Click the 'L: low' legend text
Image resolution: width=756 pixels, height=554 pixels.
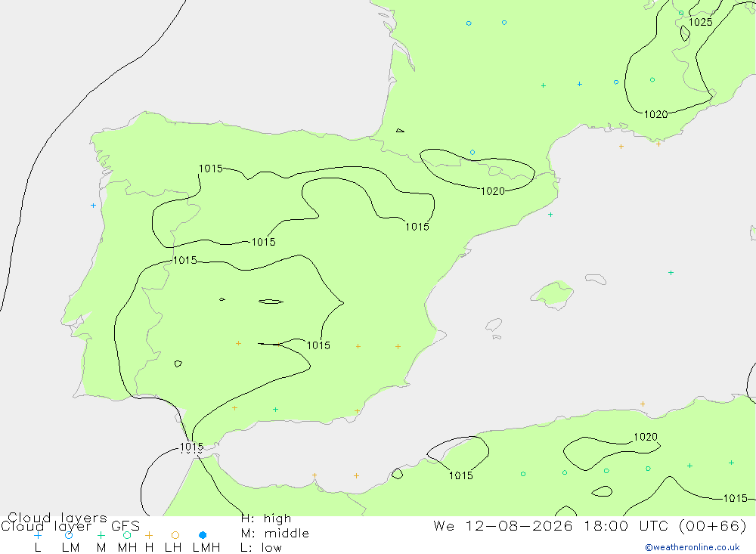261,548
